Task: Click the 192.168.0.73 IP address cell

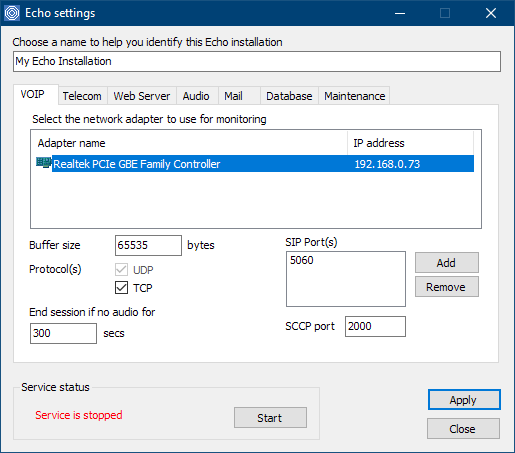Action: (x=387, y=164)
